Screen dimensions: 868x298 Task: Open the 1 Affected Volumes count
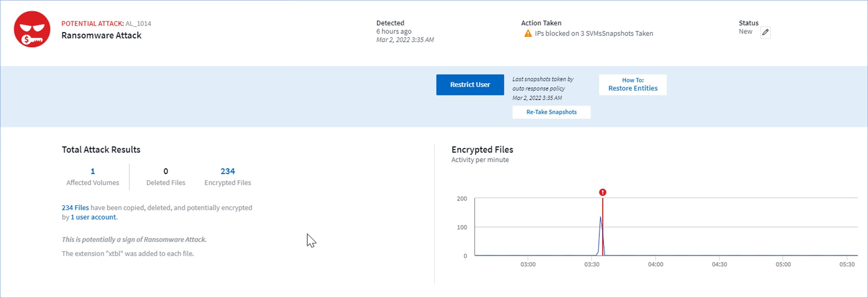(93, 171)
